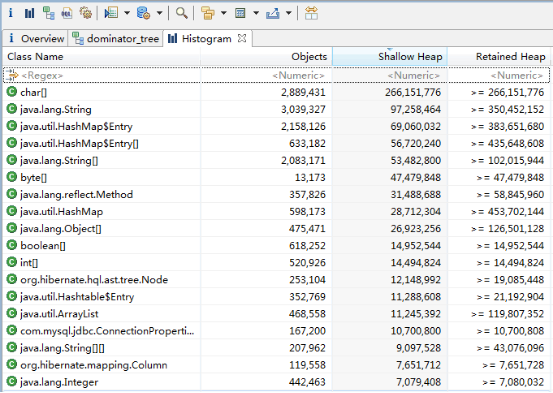Select the java.lang.String[] class name

pyautogui.click(x=59, y=161)
